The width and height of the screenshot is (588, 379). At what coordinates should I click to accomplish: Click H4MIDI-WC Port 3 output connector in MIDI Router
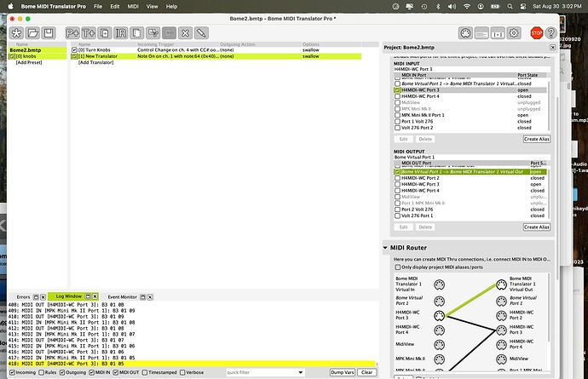pos(501,330)
